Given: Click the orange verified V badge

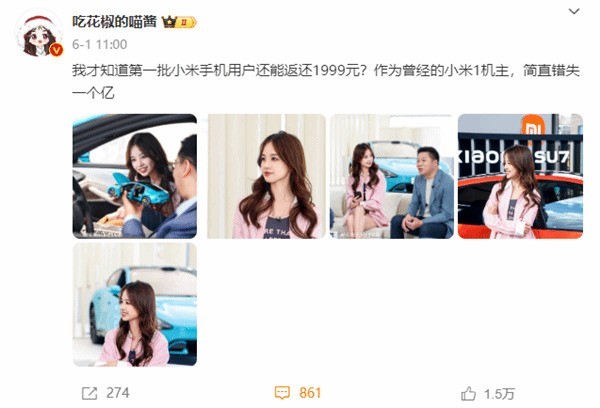Looking at the screenshot, I should [x=57, y=49].
